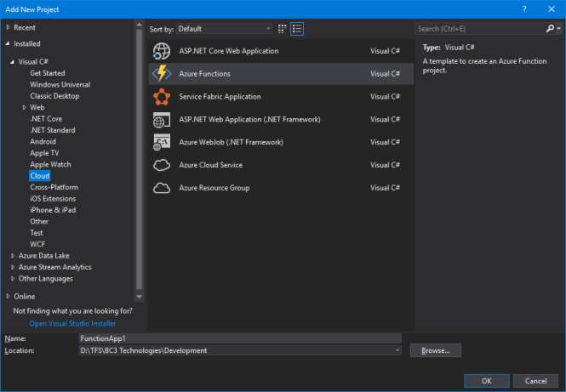This screenshot has height=392, width=566.
Task: Expand the Azure Data Lake node
Action: (12, 256)
